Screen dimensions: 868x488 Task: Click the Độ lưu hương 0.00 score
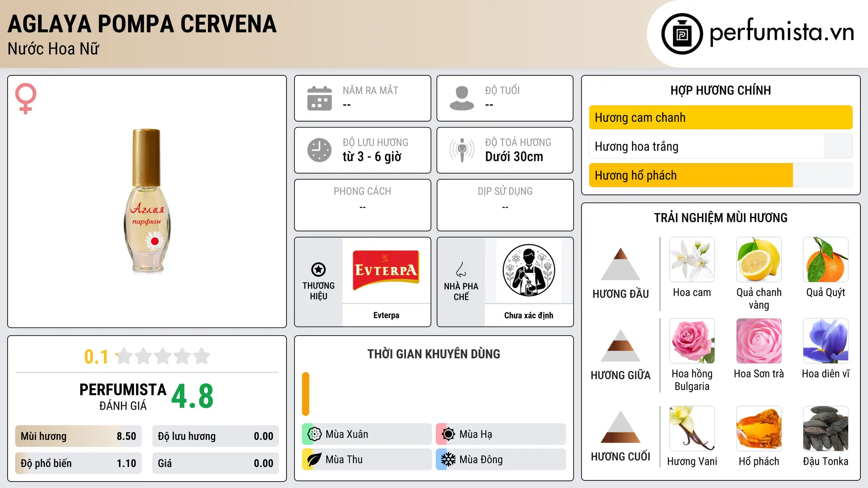216,436
